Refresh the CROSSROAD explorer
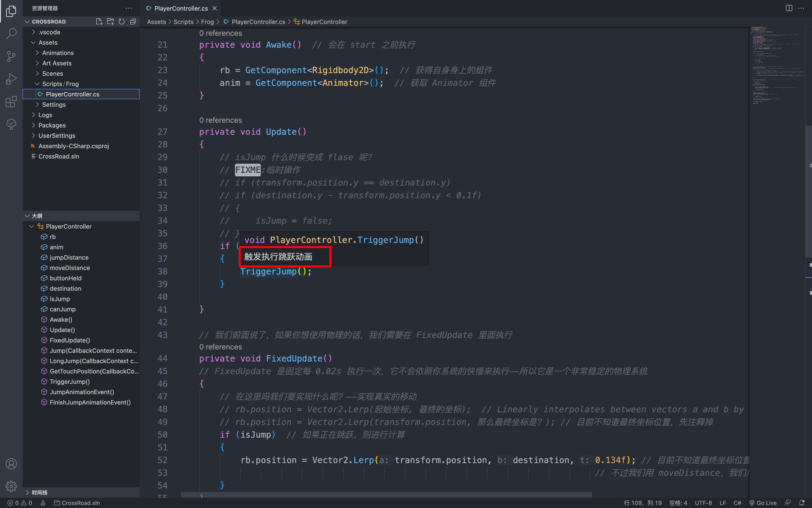 [x=122, y=21]
